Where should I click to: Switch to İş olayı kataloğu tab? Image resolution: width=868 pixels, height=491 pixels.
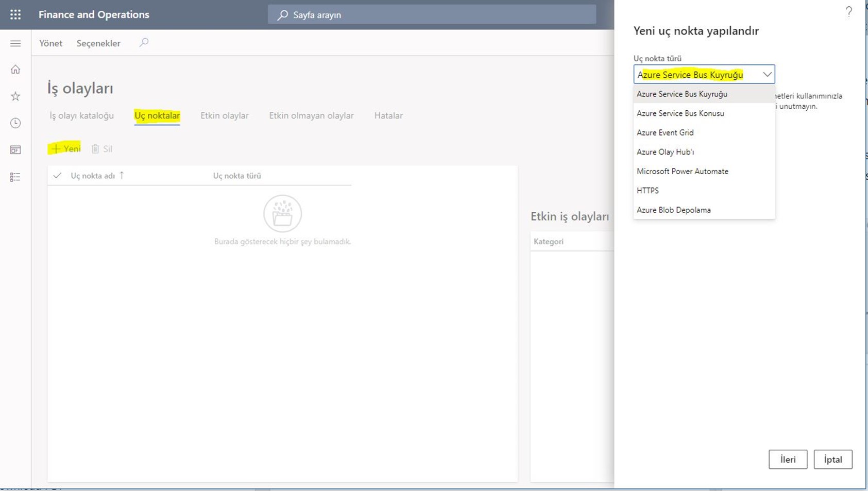[x=81, y=115]
